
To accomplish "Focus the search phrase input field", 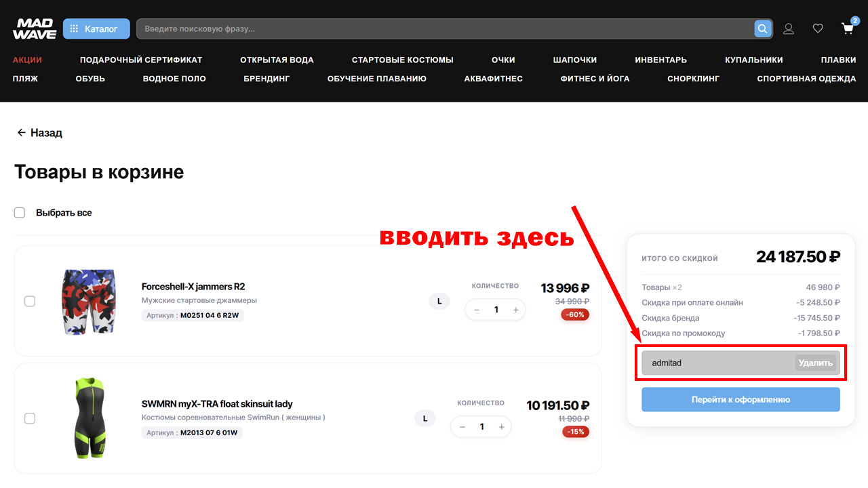I will (x=445, y=29).
